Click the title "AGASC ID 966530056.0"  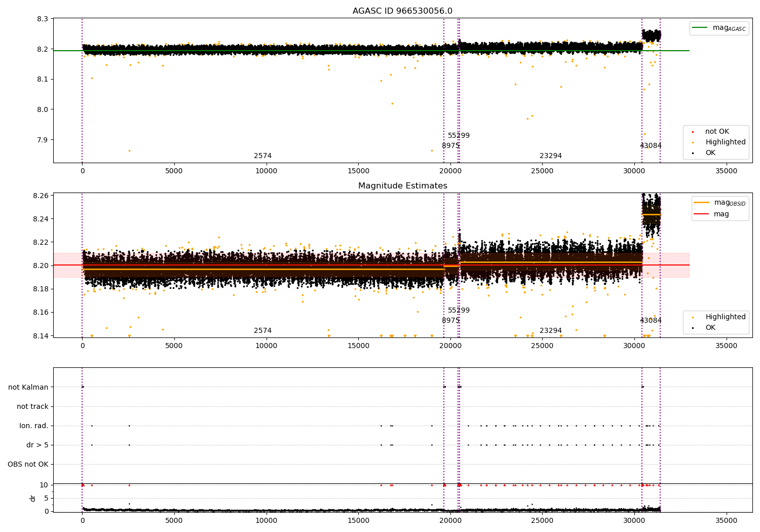point(402,11)
